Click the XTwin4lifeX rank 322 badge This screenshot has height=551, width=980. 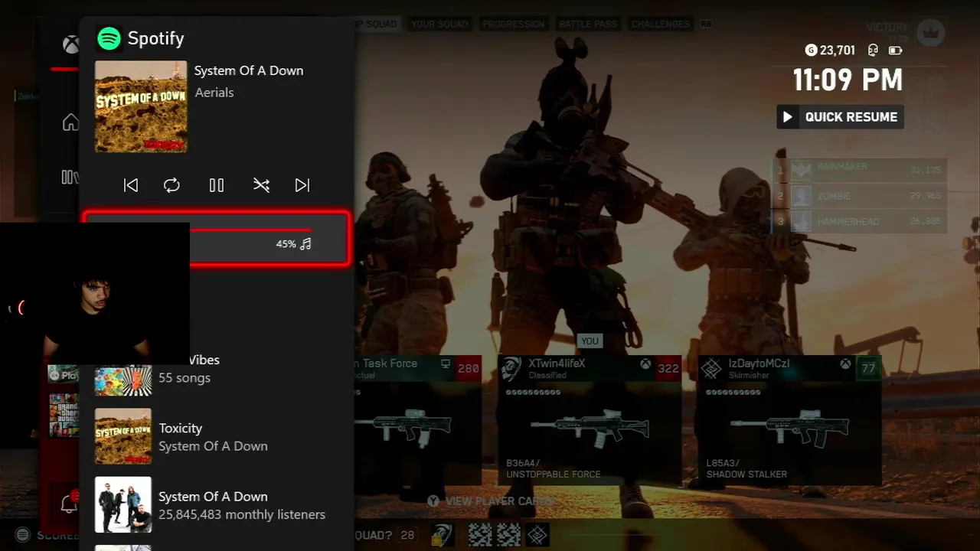(x=668, y=368)
